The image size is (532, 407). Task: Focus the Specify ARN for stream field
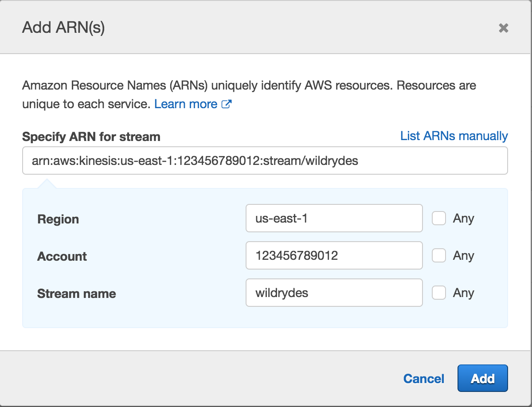pos(265,160)
